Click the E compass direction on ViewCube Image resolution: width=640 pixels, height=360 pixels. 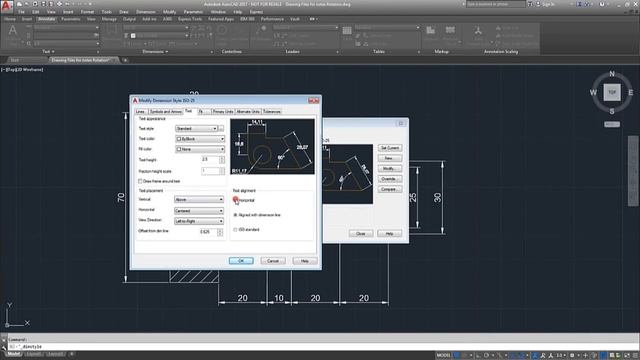point(631,93)
